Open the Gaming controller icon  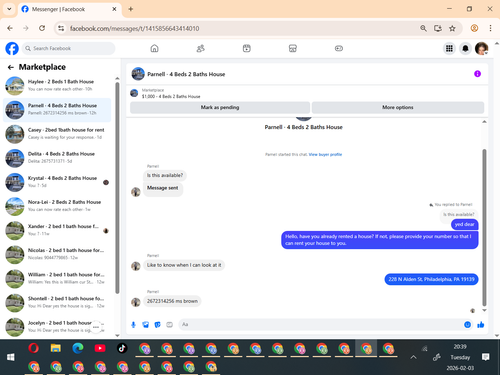pyautogui.click(x=339, y=48)
